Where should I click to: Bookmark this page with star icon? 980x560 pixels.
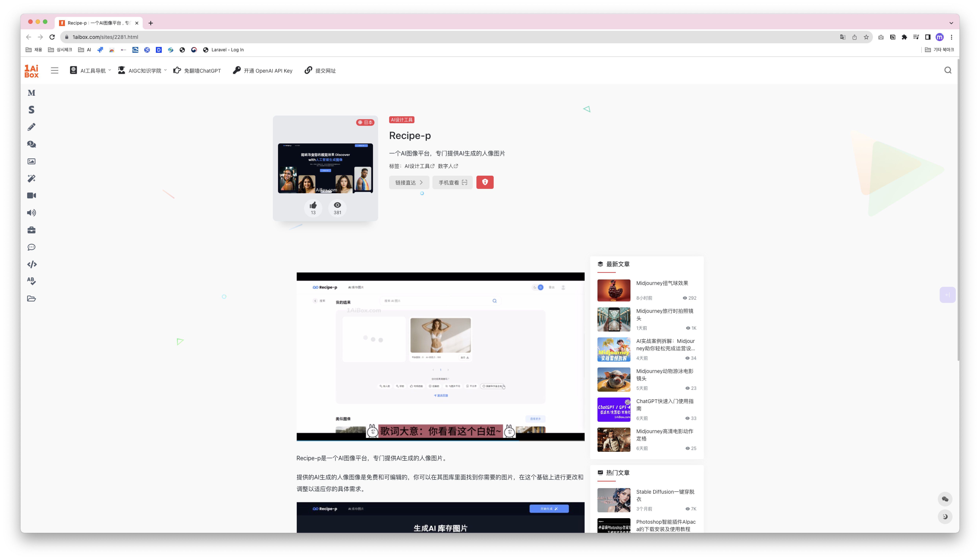point(866,37)
